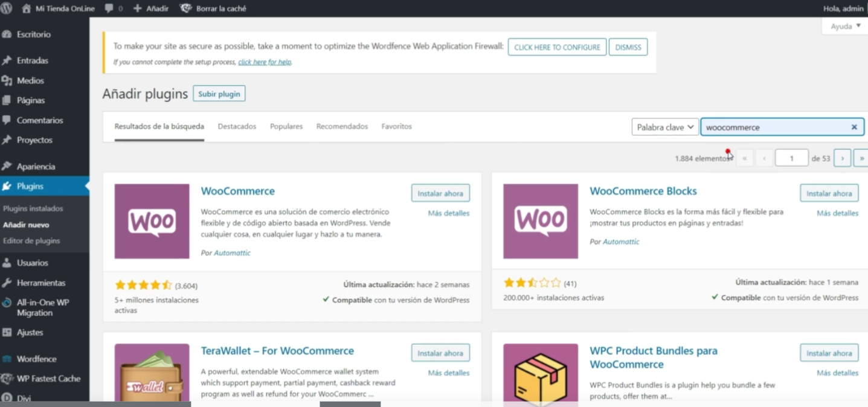The height and width of the screenshot is (407, 868).
Task: Click the Proyectos pin icon
Action: click(7, 139)
